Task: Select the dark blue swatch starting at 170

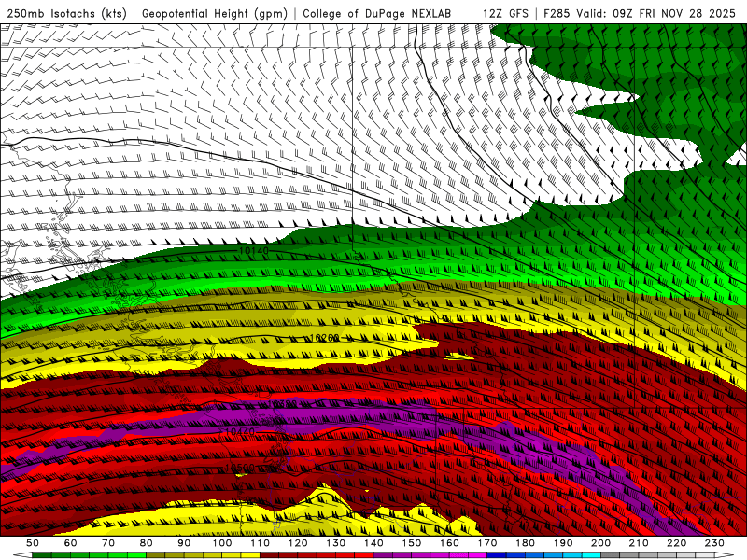Action: pos(497,555)
